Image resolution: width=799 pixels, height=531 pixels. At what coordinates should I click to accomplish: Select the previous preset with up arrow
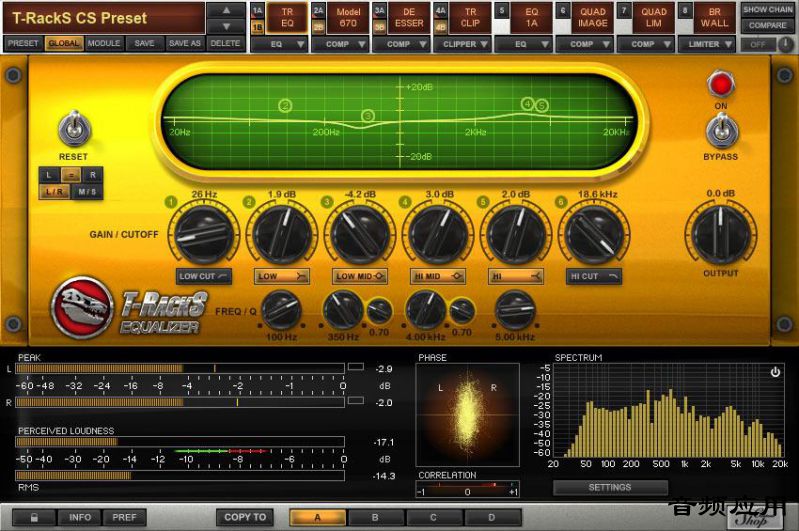(x=226, y=10)
